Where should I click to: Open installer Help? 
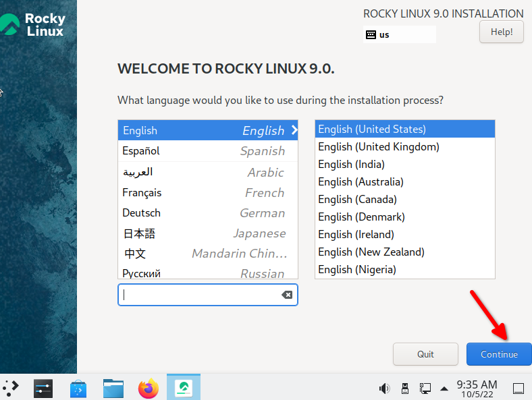point(501,32)
